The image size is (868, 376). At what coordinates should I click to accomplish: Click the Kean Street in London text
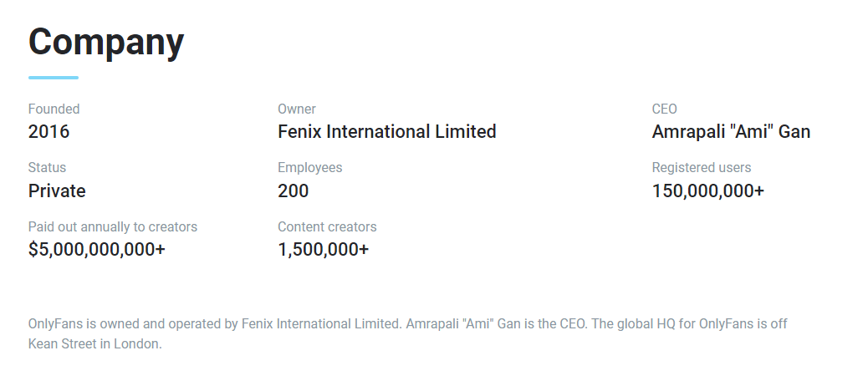pyautogui.click(x=94, y=343)
